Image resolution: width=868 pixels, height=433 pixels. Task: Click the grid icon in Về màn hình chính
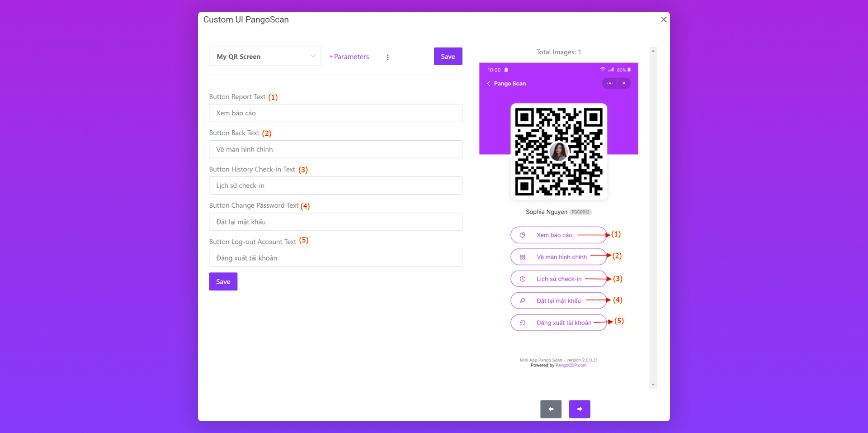point(523,257)
